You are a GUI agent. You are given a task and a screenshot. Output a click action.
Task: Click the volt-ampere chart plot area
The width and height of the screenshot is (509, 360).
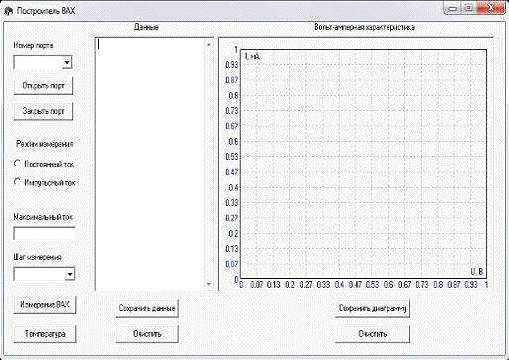pos(363,164)
